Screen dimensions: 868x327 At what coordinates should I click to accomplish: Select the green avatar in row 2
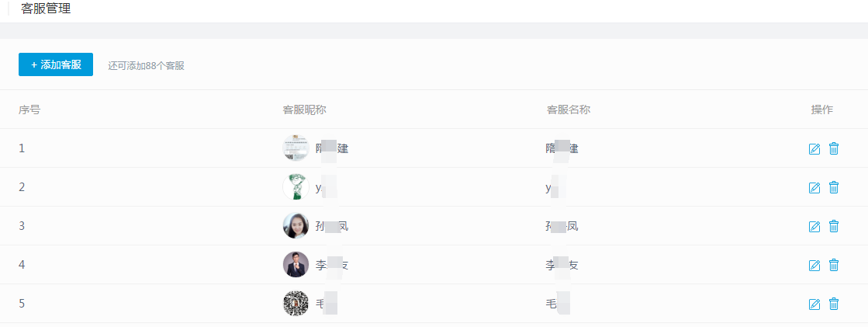(x=296, y=186)
